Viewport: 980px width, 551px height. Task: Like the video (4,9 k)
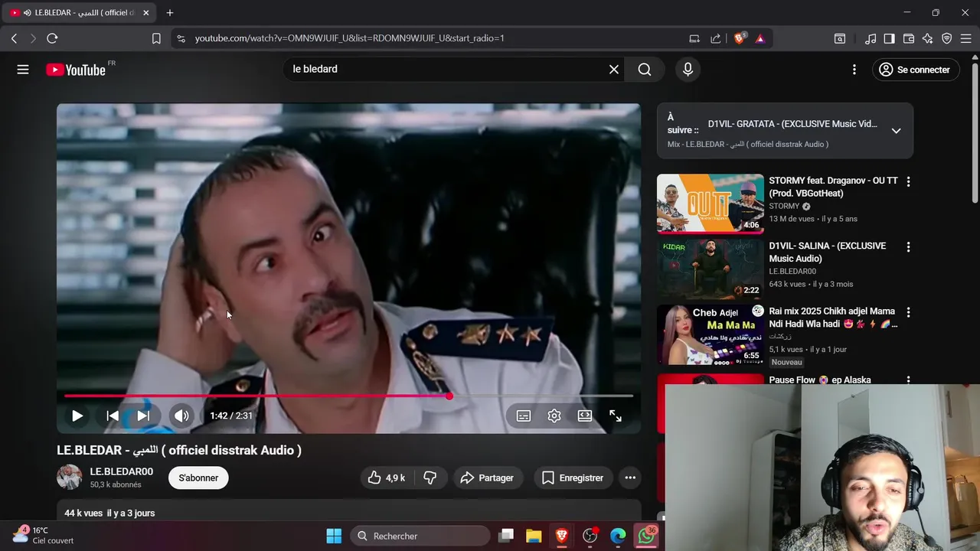coord(387,478)
